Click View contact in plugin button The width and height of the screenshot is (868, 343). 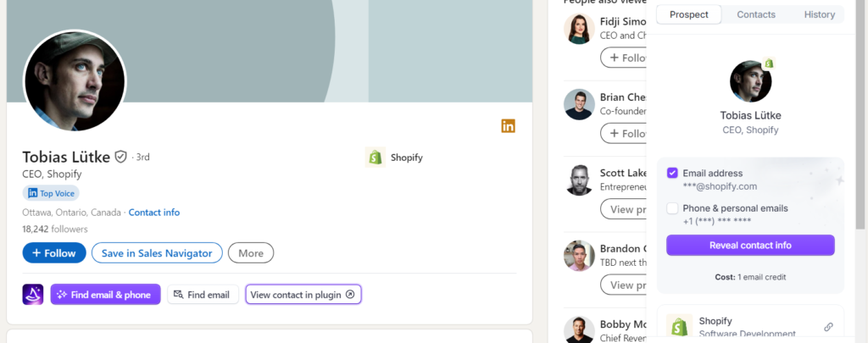click(x=303, y=295)
